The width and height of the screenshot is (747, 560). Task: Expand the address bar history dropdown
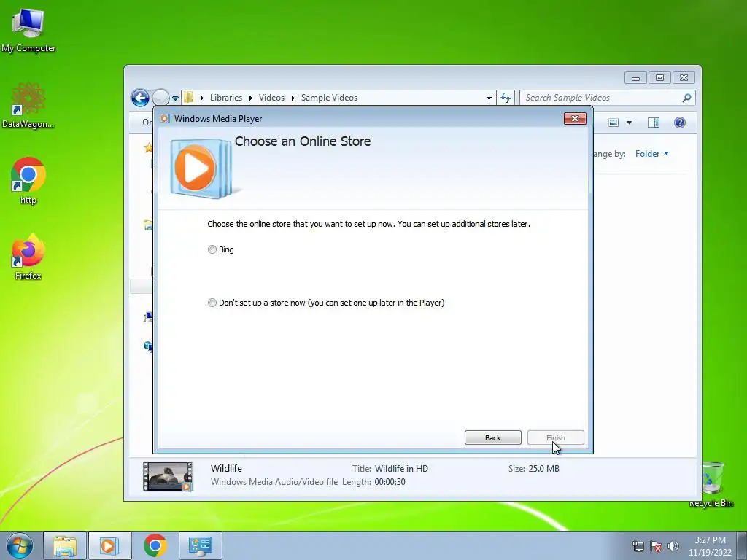(489, 98)
